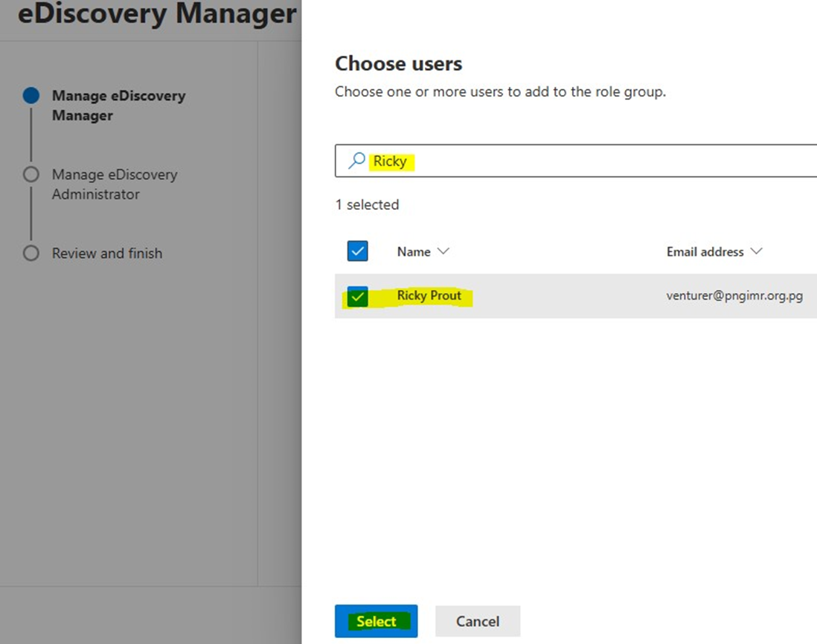Uncheck the checkbox next to Ricky Prout
The image size is (817, 644).
358,297
